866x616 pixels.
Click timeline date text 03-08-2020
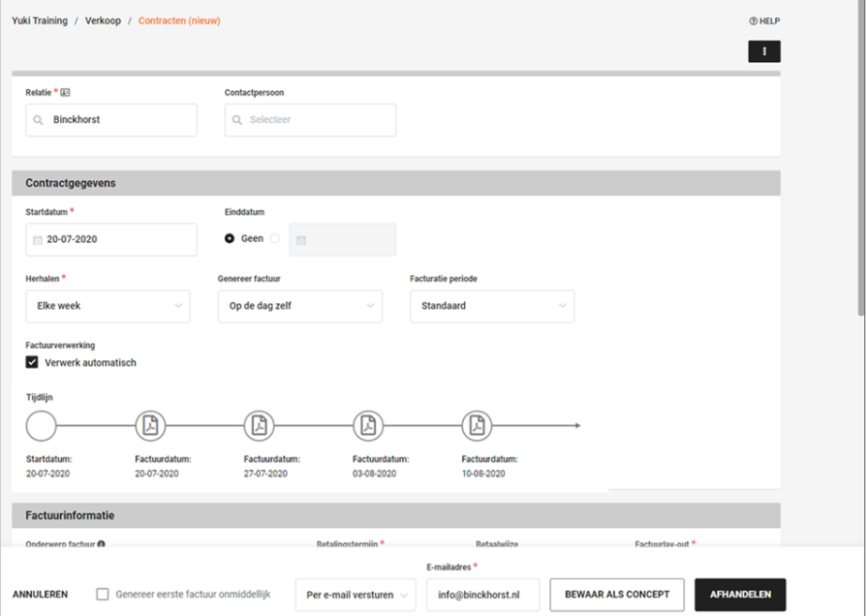point(375,474)
